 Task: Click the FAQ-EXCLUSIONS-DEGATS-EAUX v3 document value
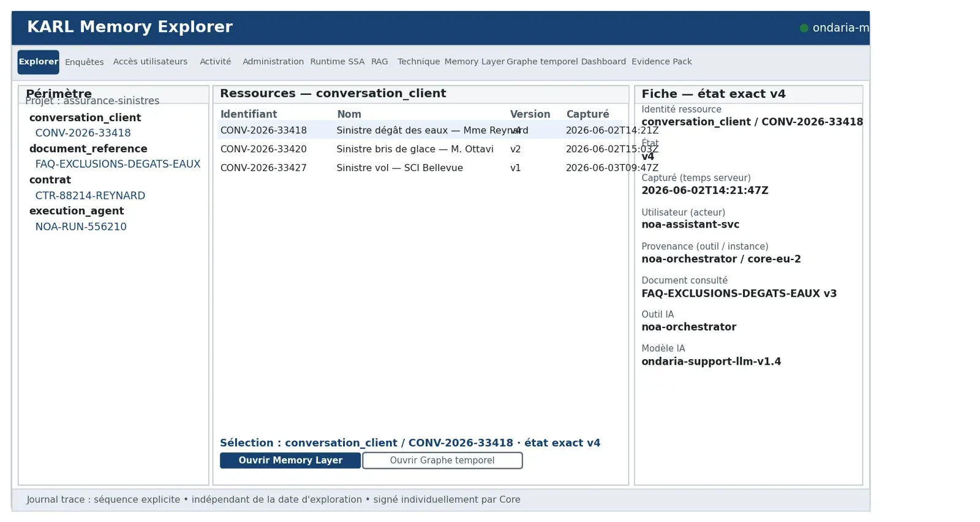click(739, 293)
